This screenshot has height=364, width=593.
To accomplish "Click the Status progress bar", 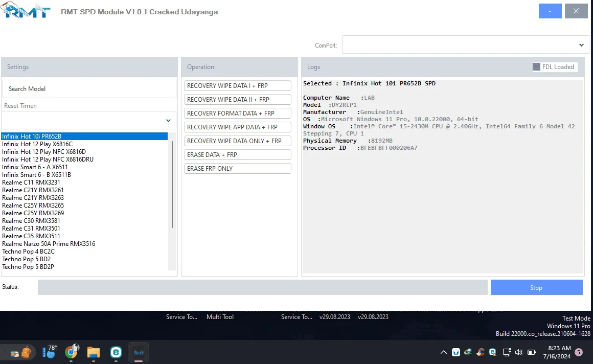I will pos(262,287).
